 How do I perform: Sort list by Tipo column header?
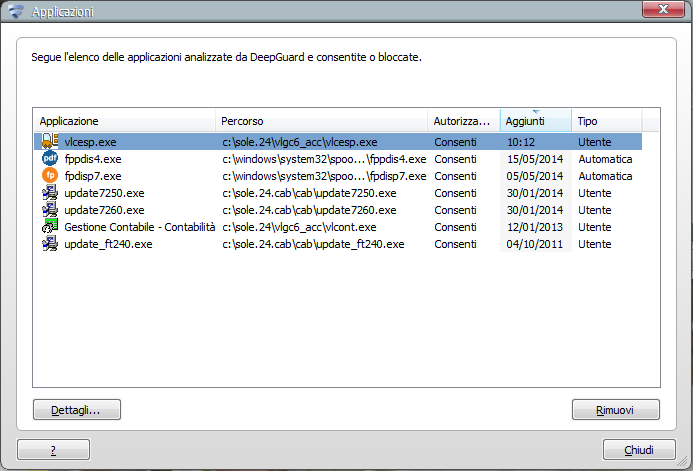pos(605,121)
